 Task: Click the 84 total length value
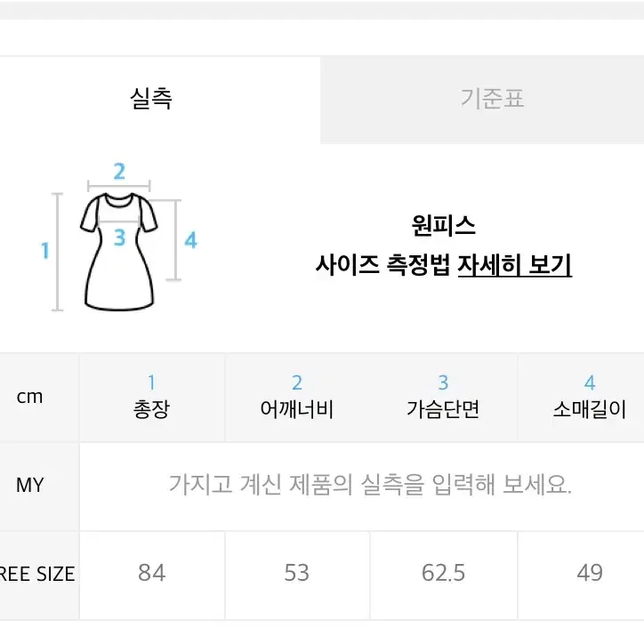coord(151,573)
